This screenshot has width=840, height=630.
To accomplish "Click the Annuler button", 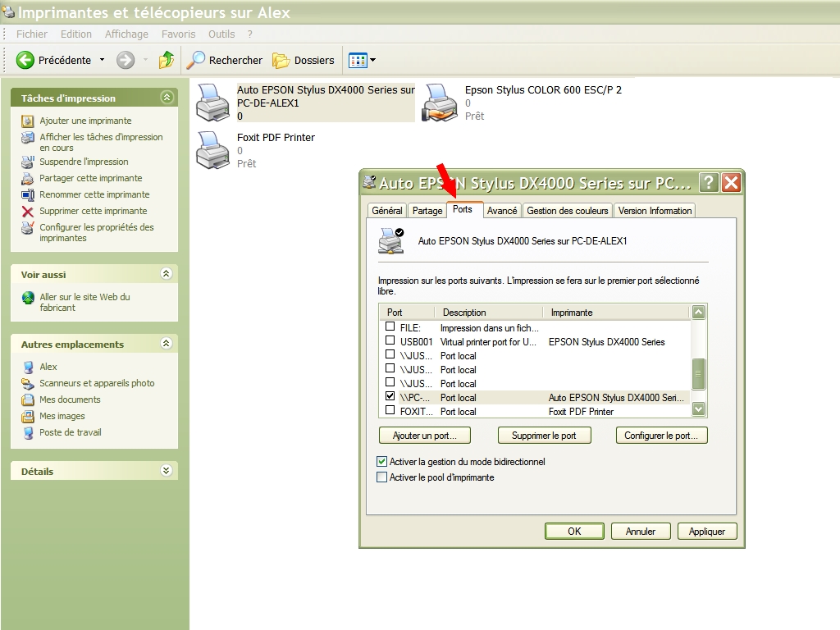I will 641,532.
